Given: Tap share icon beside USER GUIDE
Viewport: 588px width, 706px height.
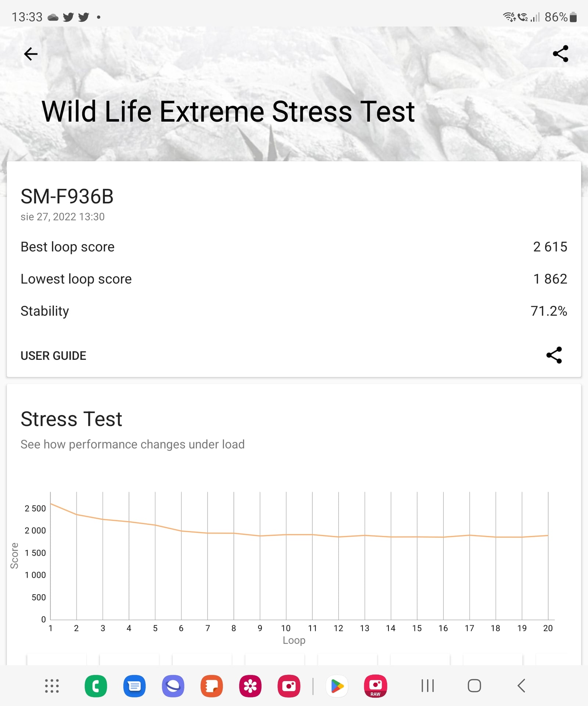Looking at the screenshot, I should [554, 355].
